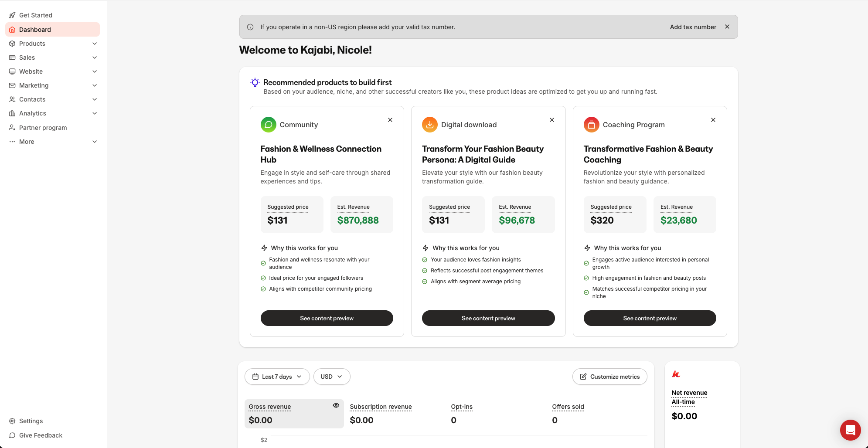Dismiss the Community recommendation card
Image resolution: width=868 pixels, height=448 pixels.
point(390,120)
